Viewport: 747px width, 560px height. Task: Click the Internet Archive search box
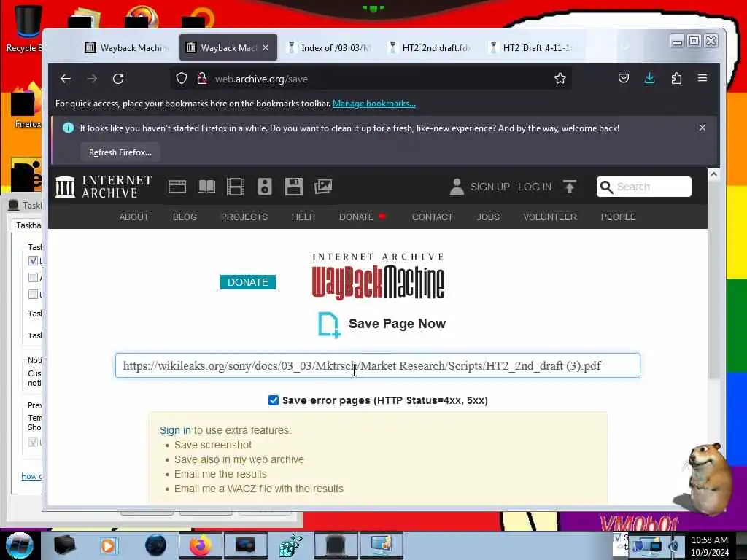point(643,187)
